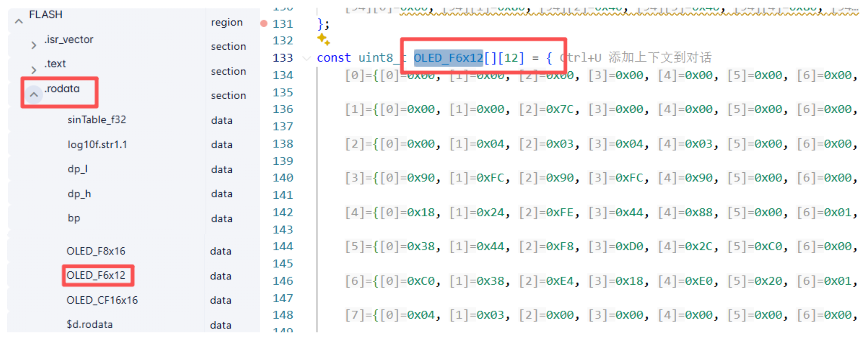Select the OLED_CF16x16 symbol
Viewport: 868px width, 340px height.
pyautogui.click(x=102, y=300)
